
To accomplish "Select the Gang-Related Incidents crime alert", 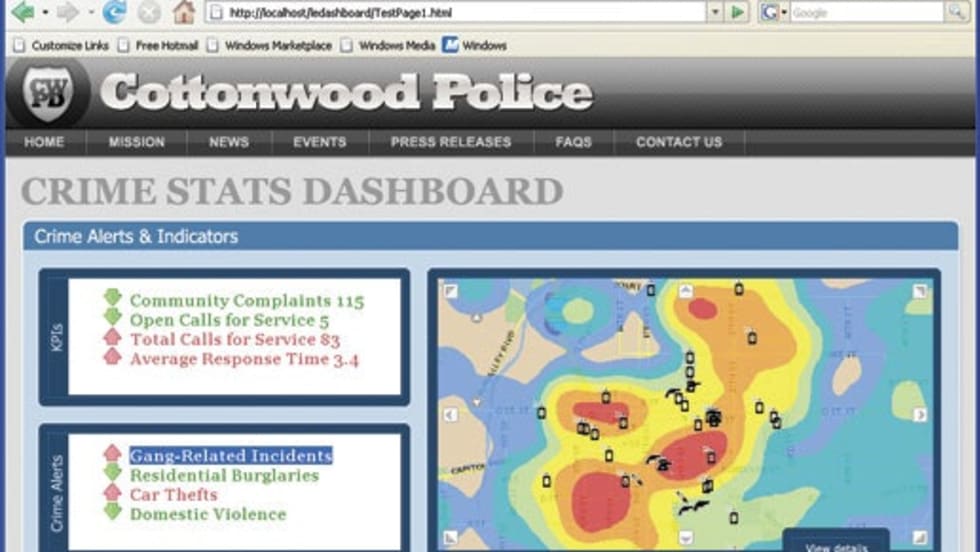I will [230, 455].
